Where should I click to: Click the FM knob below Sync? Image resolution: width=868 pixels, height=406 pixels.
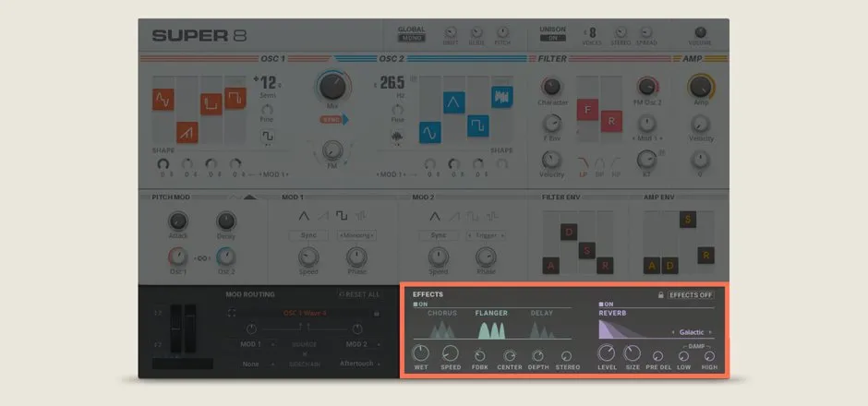coord(332,150)
